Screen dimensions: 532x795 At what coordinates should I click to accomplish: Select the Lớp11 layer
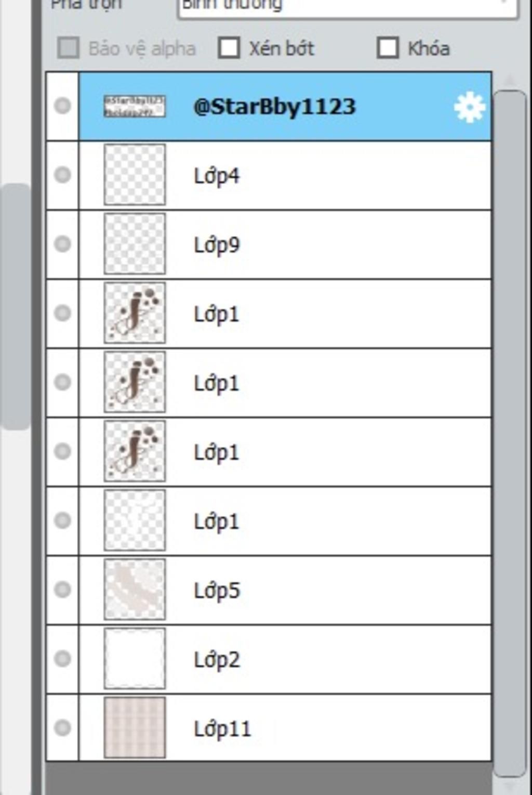pyautogui.click(x=285, y=728)
